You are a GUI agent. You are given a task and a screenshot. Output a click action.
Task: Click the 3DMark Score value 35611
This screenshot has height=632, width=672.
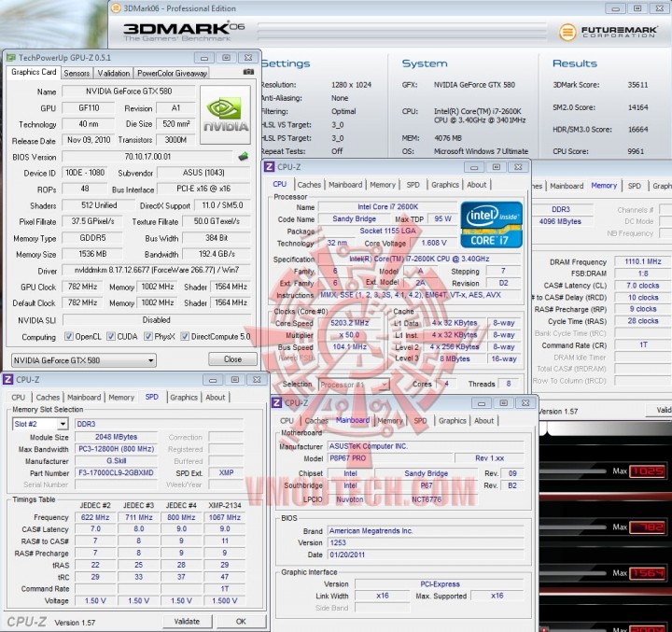coord(637,85)
